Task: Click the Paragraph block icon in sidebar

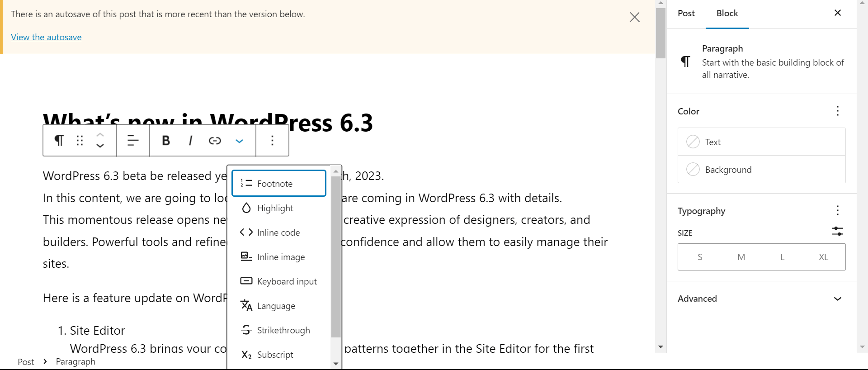Action: pos(686,61)
